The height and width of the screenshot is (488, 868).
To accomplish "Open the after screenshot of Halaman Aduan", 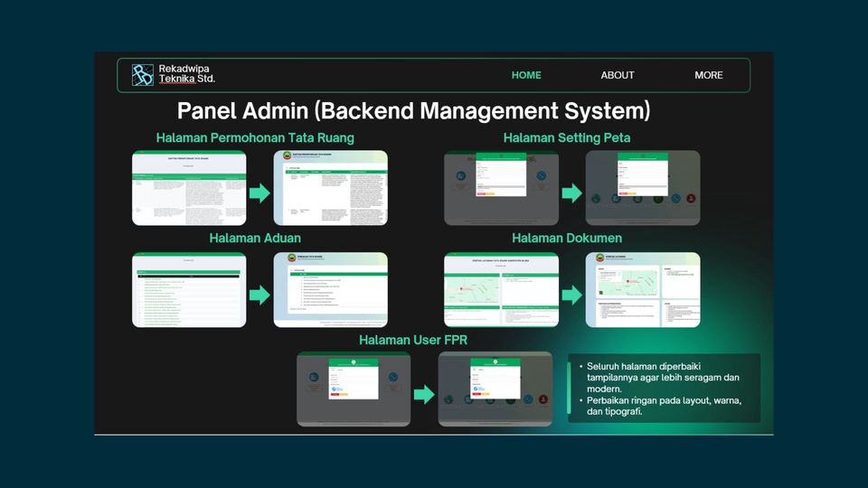I will 330,289.
